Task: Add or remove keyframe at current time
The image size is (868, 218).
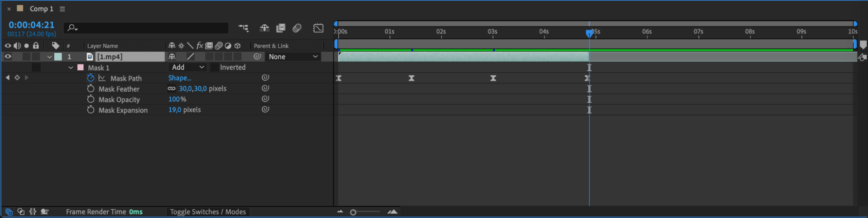Action: [17, 78]
